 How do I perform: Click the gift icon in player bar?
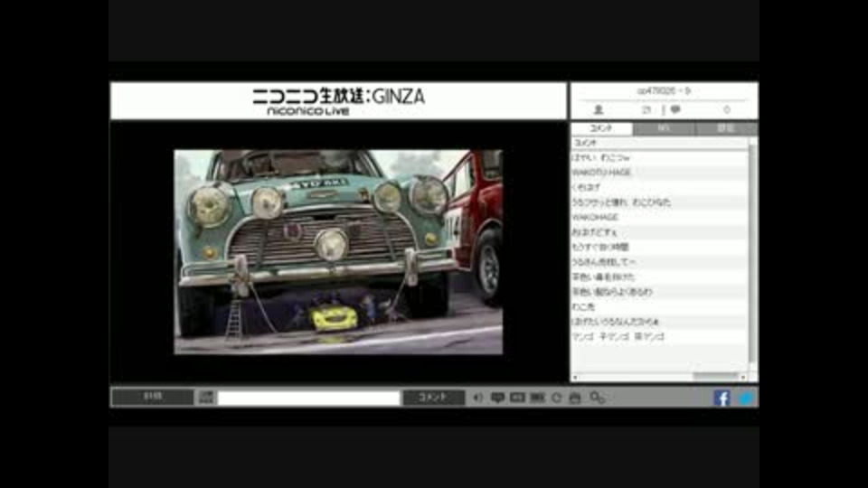575,398
